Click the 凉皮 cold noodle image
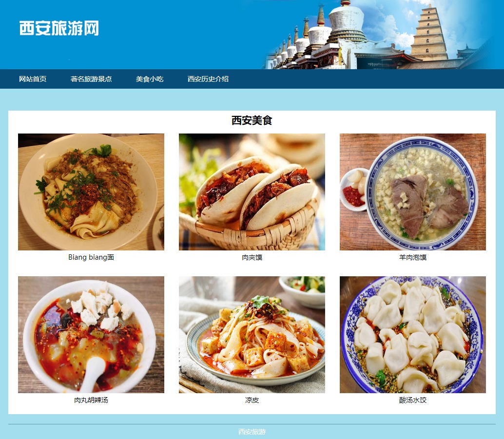The height and width of the screenshot is (439, 504). (252, 335)
